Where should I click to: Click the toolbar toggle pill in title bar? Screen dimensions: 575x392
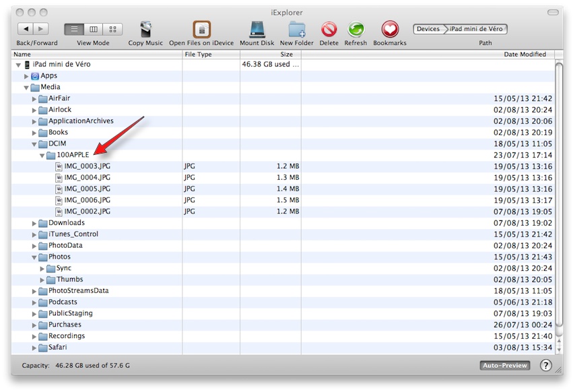pyautogui.click(x=553, y=13)
